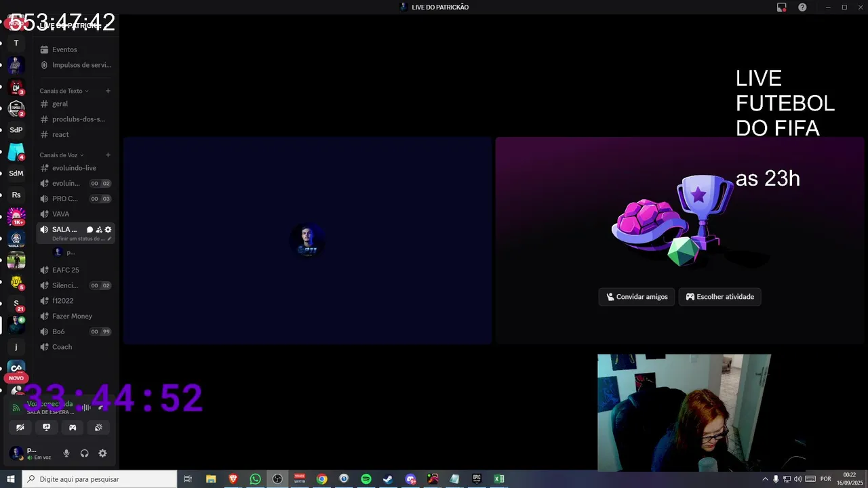Click the Escolher atividade button
The width and height of the screenshot is (868, 488).
tap(719, 297)
